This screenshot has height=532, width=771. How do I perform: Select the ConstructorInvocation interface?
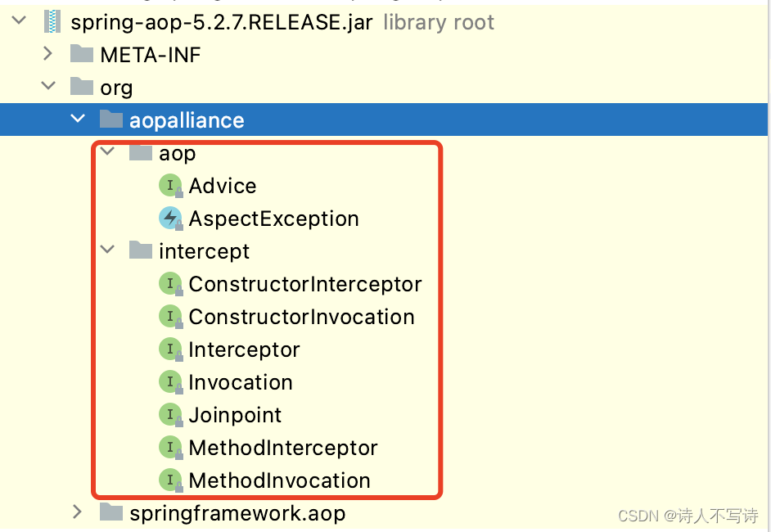pyautogui.click(x=300, y=317)
